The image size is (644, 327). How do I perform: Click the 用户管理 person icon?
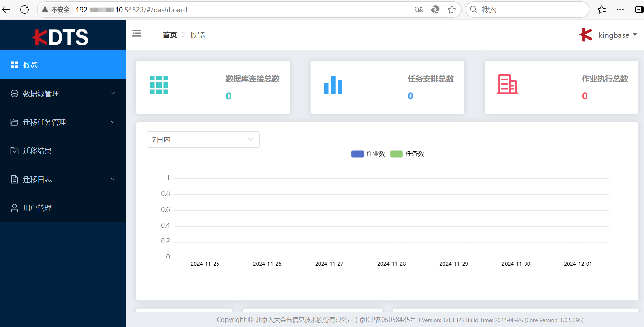click(14, 208)
